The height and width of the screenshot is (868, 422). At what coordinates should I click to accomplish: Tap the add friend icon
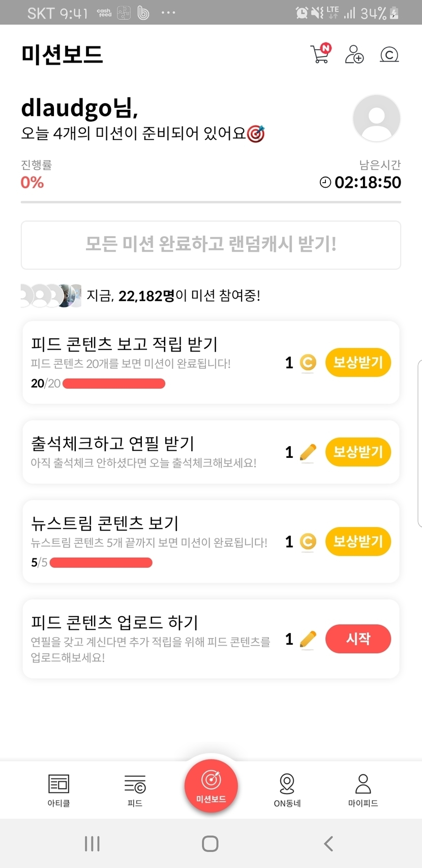[x=354, y=54]
